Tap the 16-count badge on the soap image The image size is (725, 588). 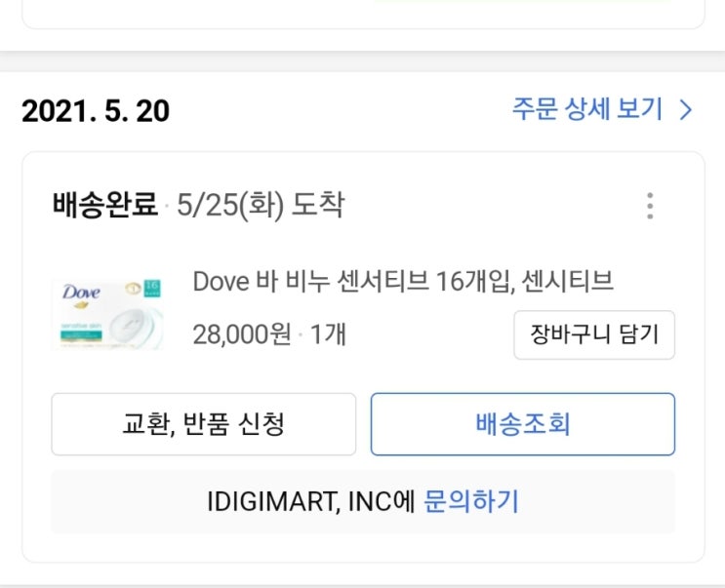click(151, 290)
